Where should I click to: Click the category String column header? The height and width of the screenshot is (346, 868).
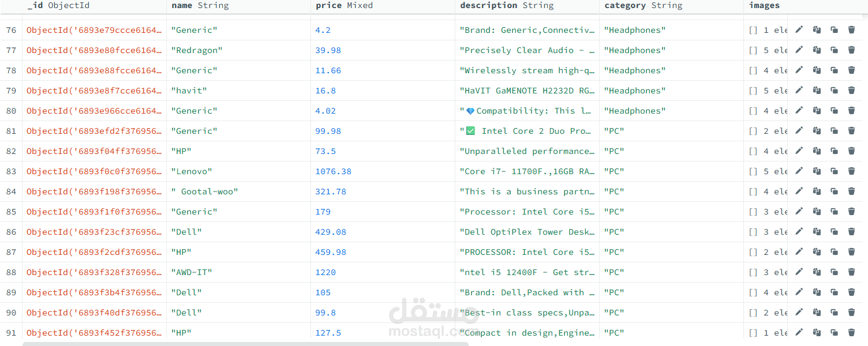[x=643, y=6]
